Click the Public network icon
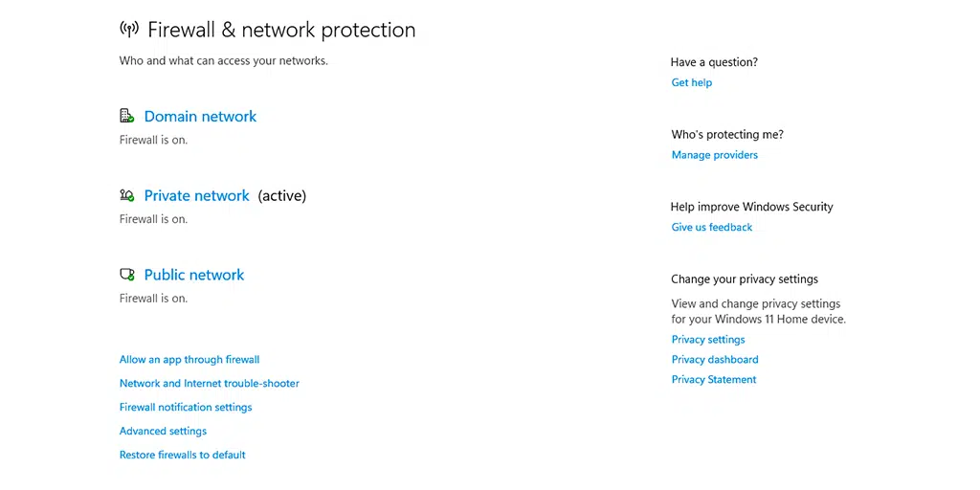The width and height of the screenshot is (980, 490). tap(126, 275)
